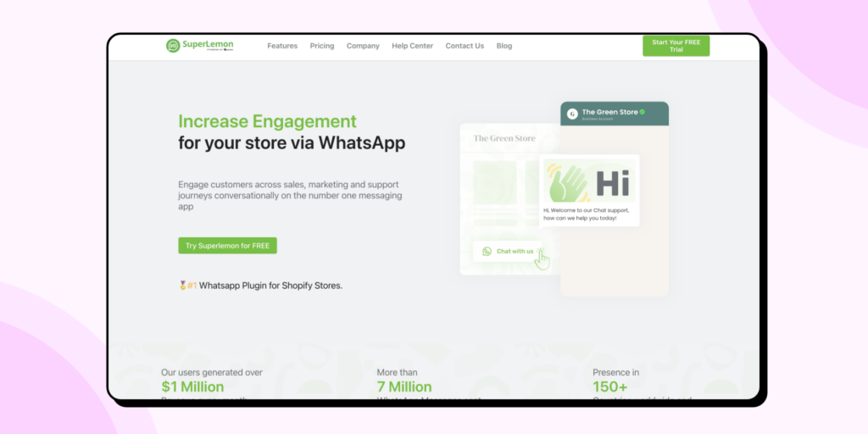
Task: Click the 'More than' text
Action: 398,373
